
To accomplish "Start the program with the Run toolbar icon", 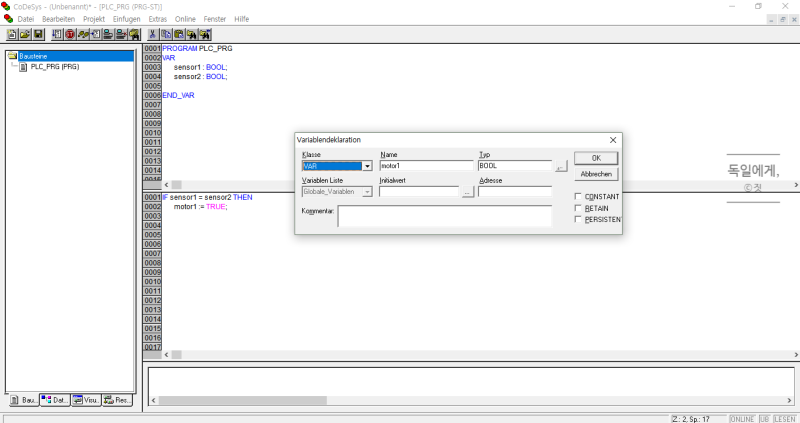I will tap(57, 34).
